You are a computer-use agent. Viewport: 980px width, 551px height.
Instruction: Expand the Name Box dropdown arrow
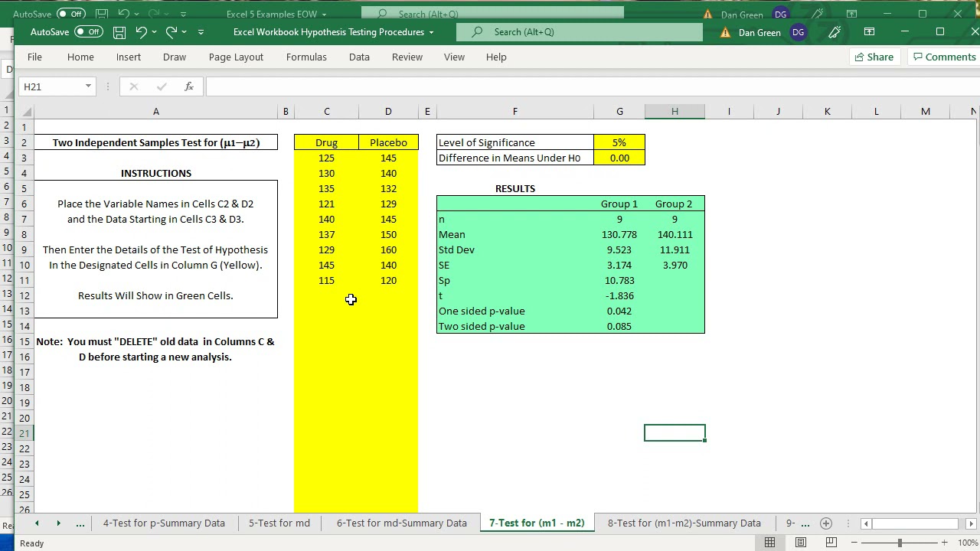click(88, 86)
